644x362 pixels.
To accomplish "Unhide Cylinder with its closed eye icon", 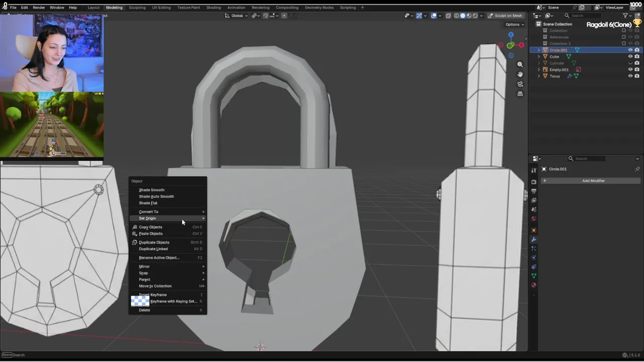I will click(x=630, y=63).
